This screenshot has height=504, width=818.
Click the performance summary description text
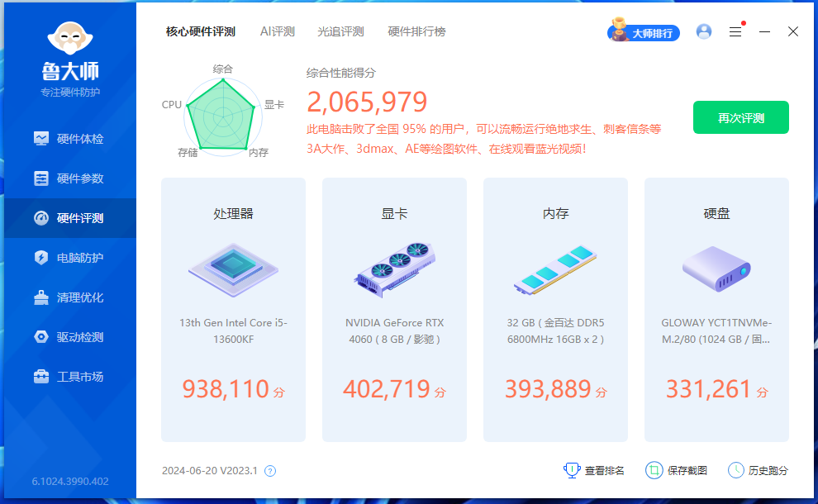click(x=483, y=139)
